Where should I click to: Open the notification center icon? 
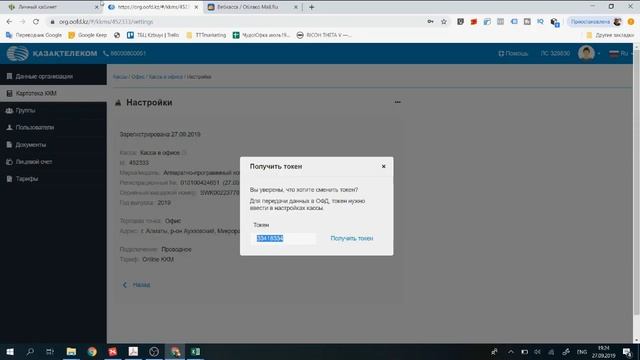point(627,352)
